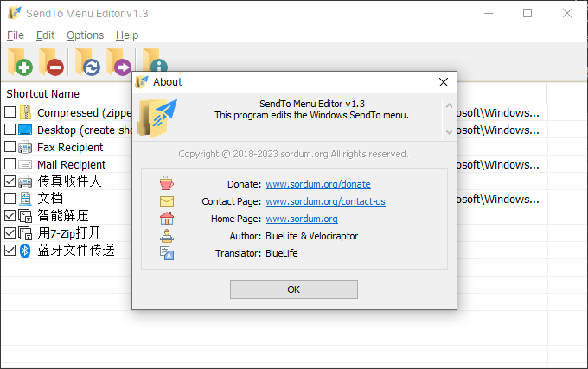Click the yellow envelope Contact Page icon
The image size is (588, 369).
coord(167,201)
